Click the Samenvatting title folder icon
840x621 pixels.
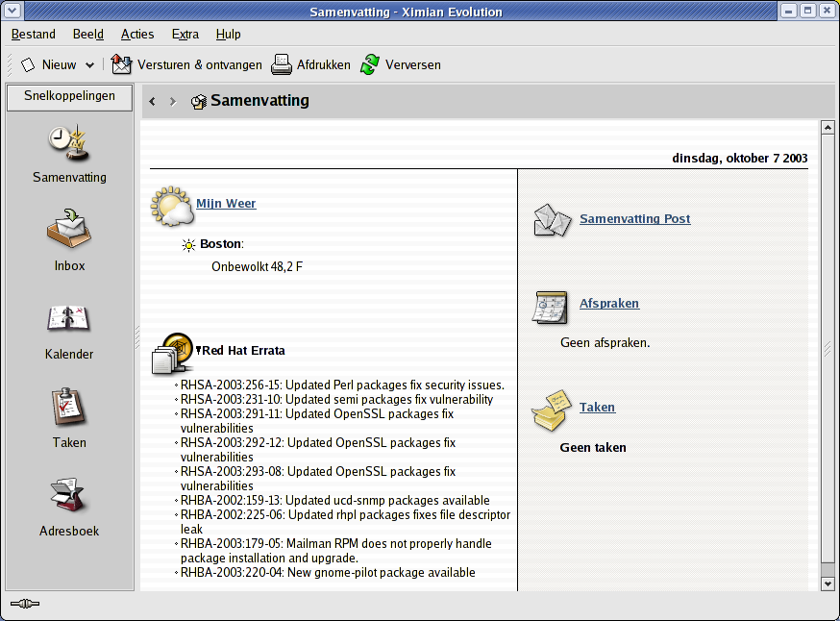point(199,101)
